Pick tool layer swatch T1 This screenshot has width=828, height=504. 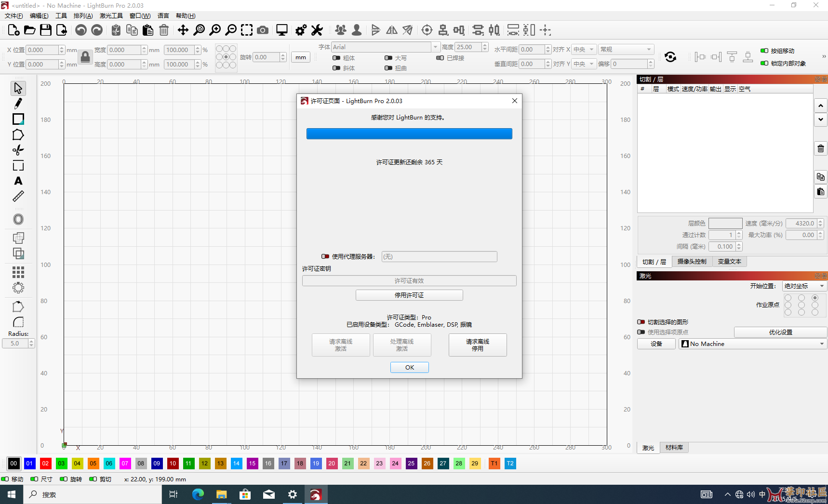[494, 464]
